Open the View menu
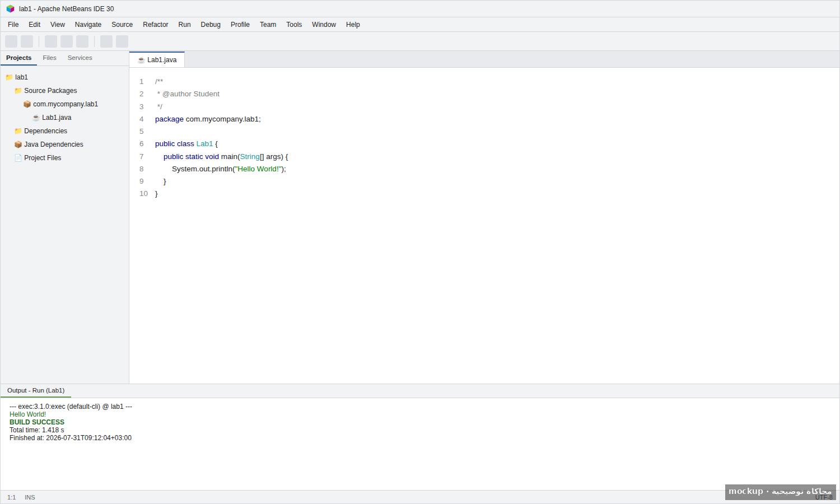This screenshot has height=504, width=840. coord(58,25)
